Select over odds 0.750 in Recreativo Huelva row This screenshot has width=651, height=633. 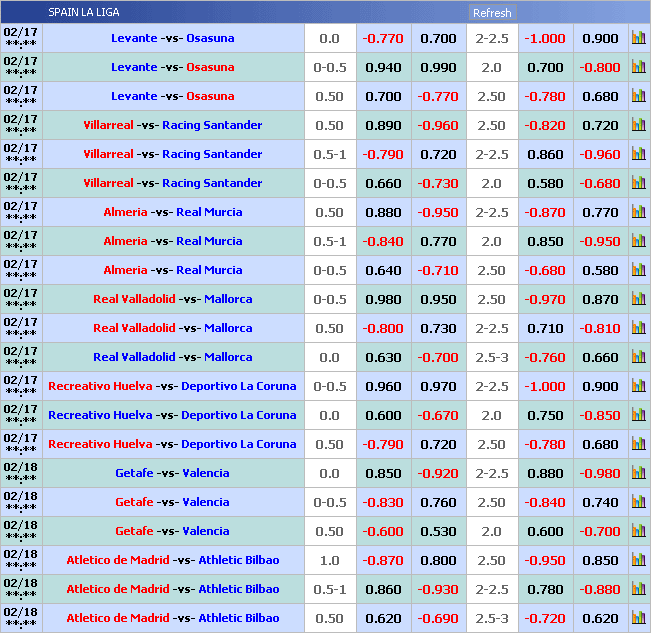[545, 415]
